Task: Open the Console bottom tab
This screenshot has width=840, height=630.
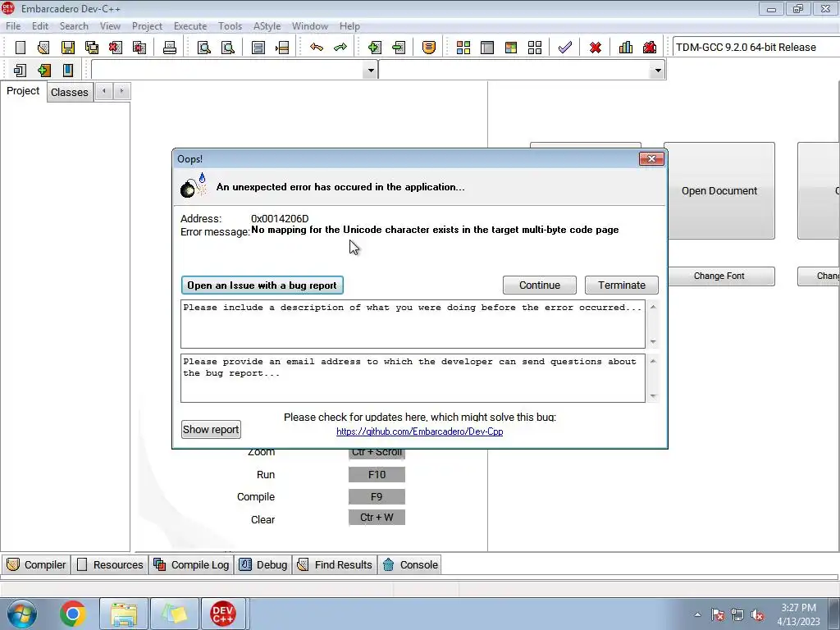Action: [x=410, y=564]
